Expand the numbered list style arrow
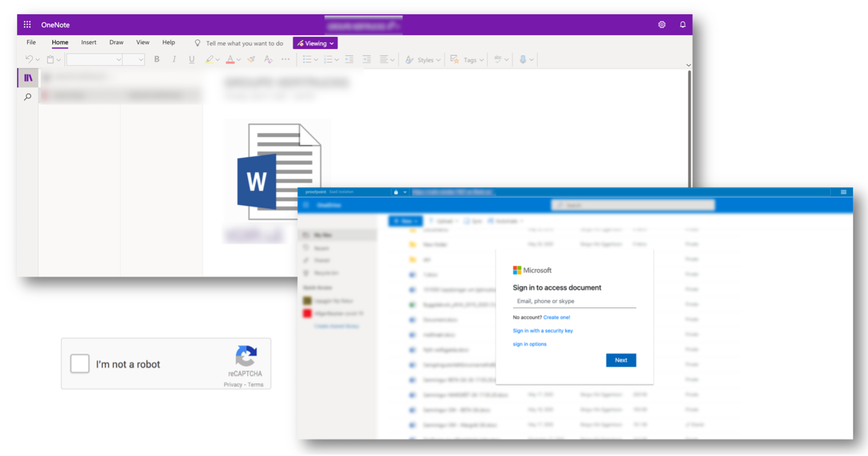Image resolution: width=868 pixels, height=456 pixels. pyautogui.click(x=337, y=60)
